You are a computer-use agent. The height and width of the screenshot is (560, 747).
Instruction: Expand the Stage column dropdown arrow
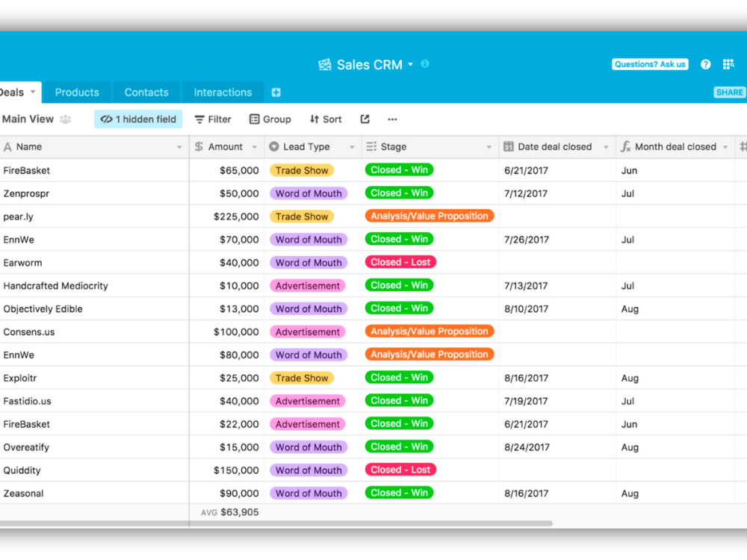[x=489, y=147]
